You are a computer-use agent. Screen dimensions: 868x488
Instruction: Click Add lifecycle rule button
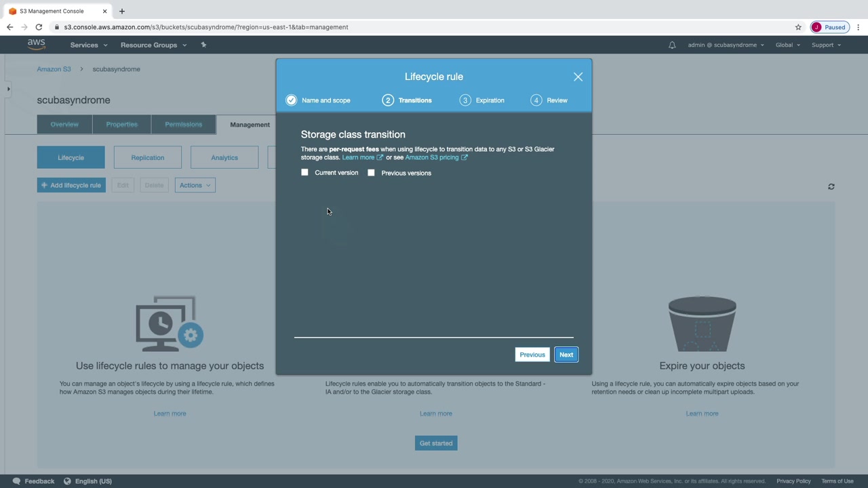pyautogui.click(x=71, y=185)
